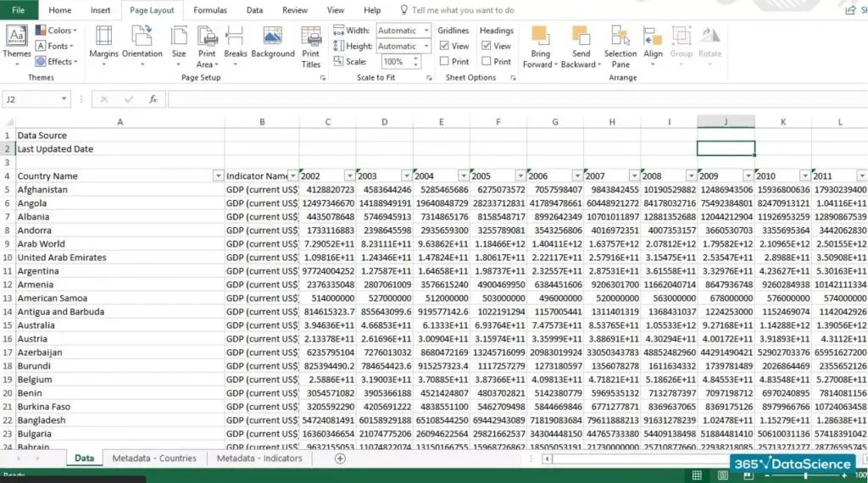Click the Print Area icon
This screenshot has height=483, width=868.
point(206,38)
